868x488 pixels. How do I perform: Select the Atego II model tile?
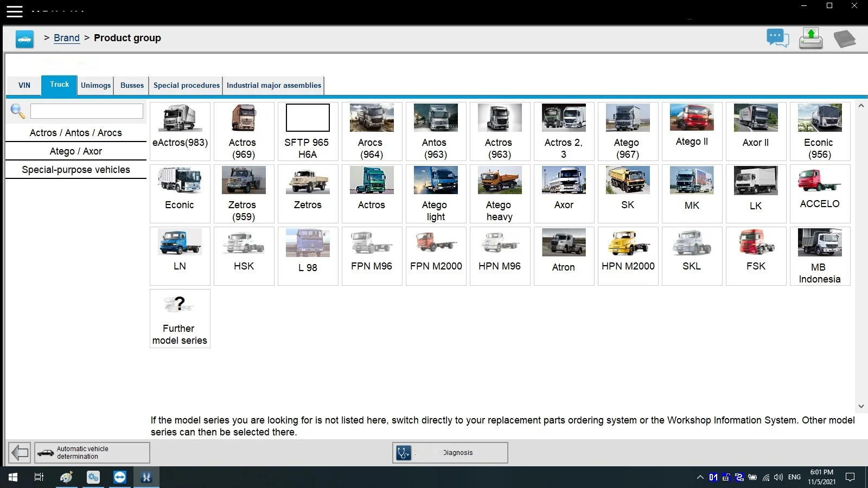pyautogui.click(x=692, y=131)
